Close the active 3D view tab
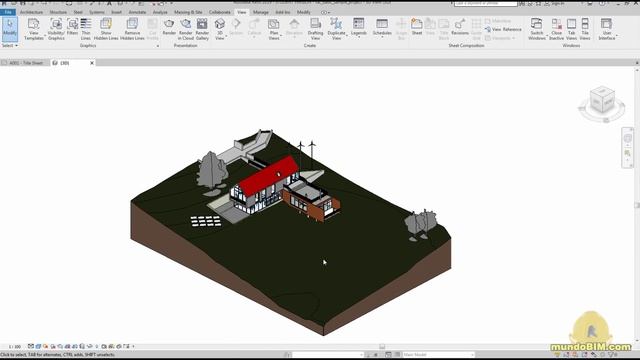 click(92, 63)
